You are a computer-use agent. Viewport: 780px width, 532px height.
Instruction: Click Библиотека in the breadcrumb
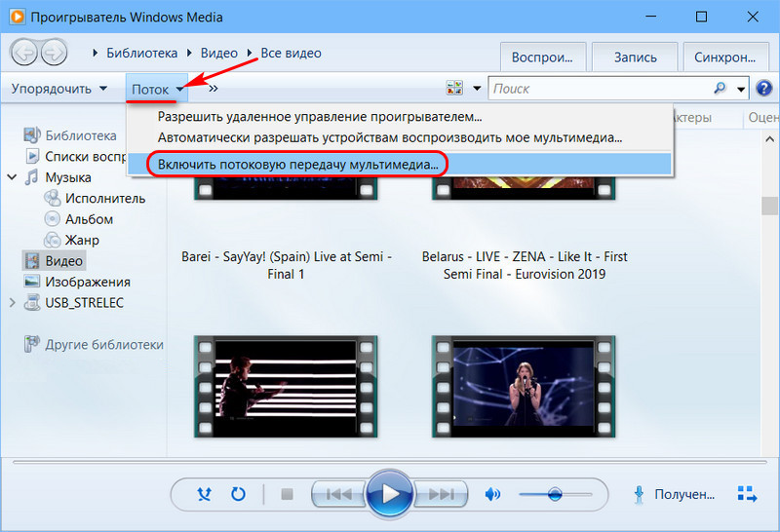141,54
